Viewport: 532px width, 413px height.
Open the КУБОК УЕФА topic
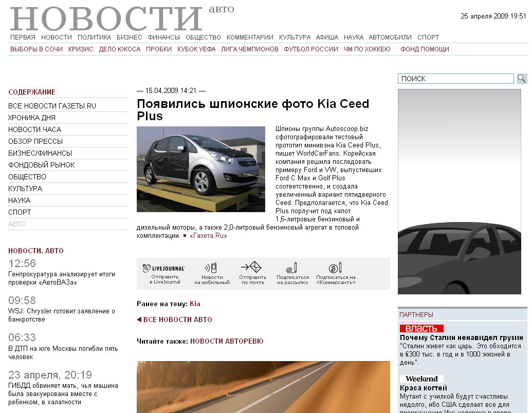click(196, 49)
